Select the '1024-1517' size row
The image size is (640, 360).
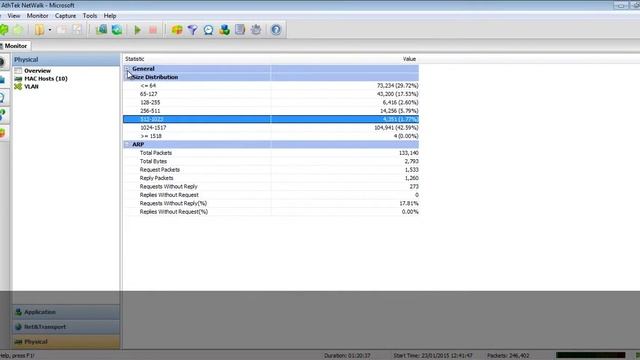(271, 127)
